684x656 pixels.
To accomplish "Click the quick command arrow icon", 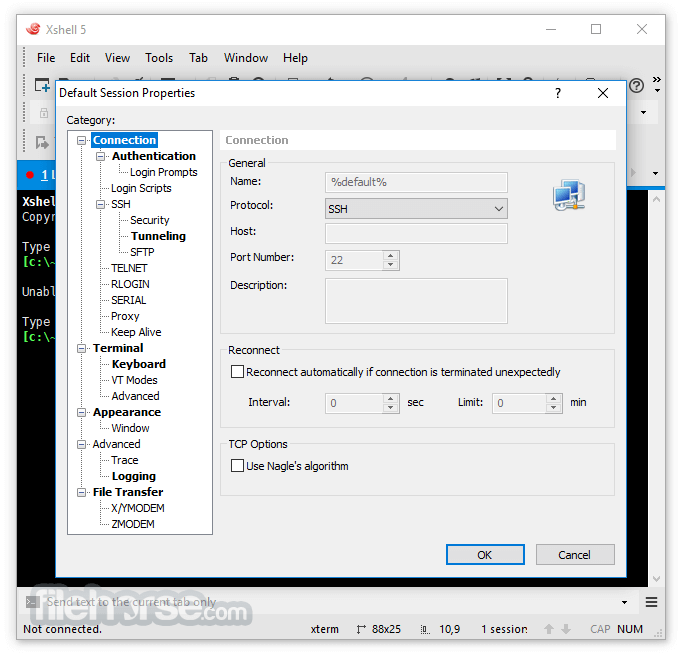I will 42,142.
